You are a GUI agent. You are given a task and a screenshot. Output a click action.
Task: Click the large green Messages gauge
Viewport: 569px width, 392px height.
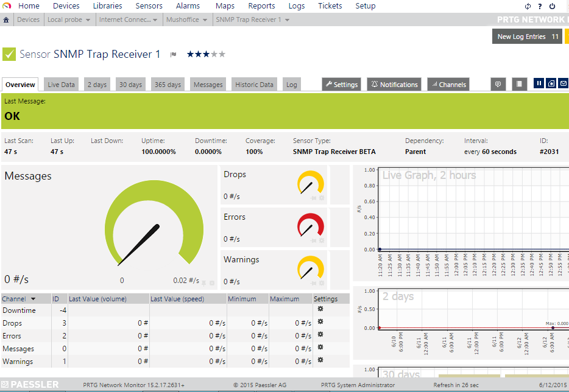pos(154,223)
